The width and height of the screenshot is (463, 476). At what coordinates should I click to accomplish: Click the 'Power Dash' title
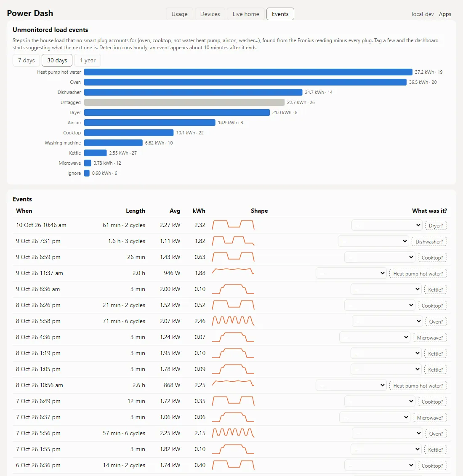(30, 13)
